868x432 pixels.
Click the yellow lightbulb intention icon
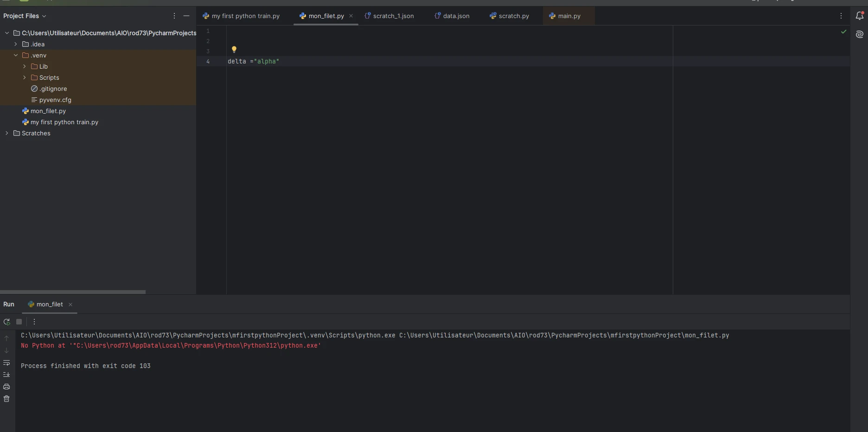coord(234,50)
